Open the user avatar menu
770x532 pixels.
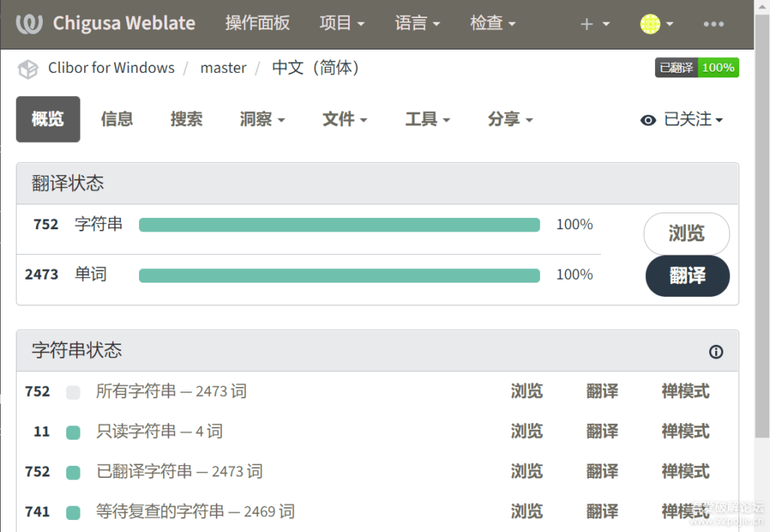point(656,24)
